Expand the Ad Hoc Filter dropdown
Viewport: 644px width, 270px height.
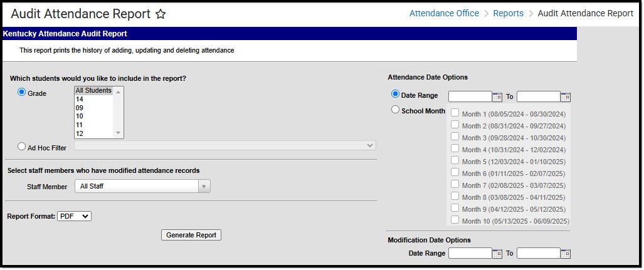tap(224, 146)
